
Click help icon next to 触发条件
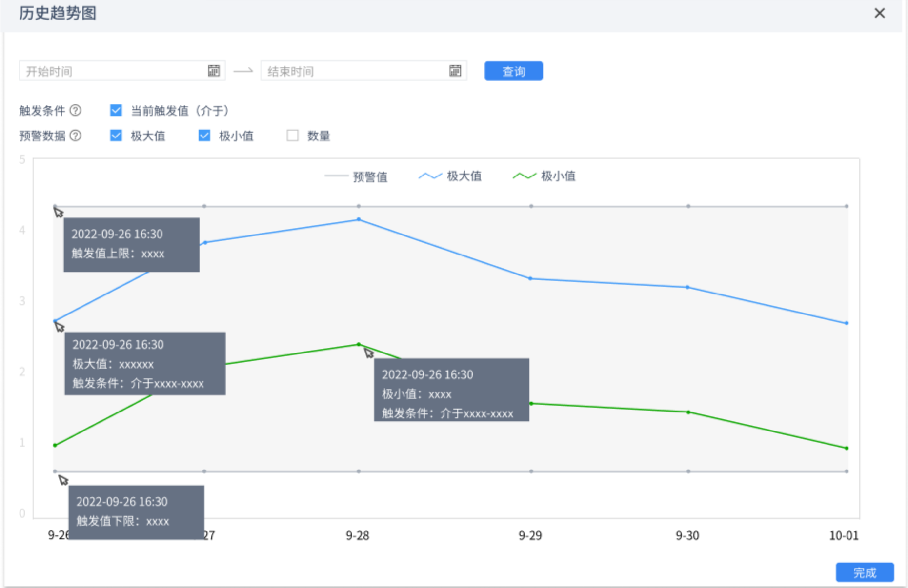[76, 111]
